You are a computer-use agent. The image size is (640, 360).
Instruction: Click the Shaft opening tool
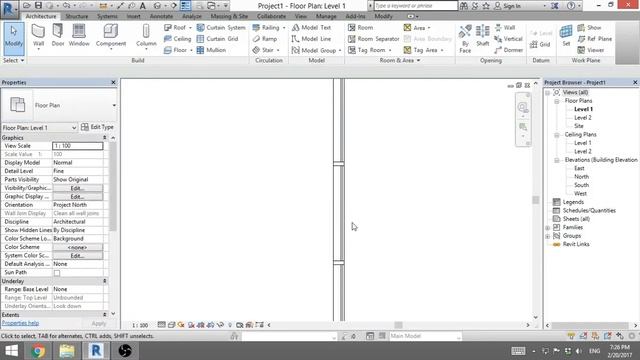(482, 36)
